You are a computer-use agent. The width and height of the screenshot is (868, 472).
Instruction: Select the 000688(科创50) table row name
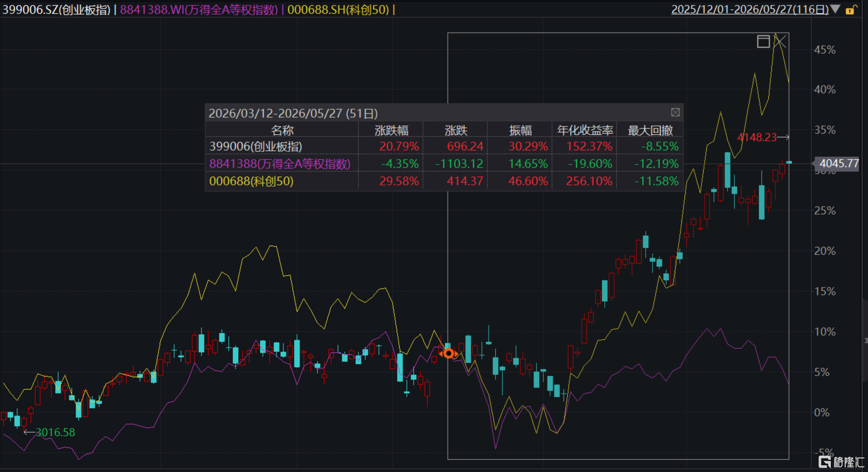click(251, 181)
